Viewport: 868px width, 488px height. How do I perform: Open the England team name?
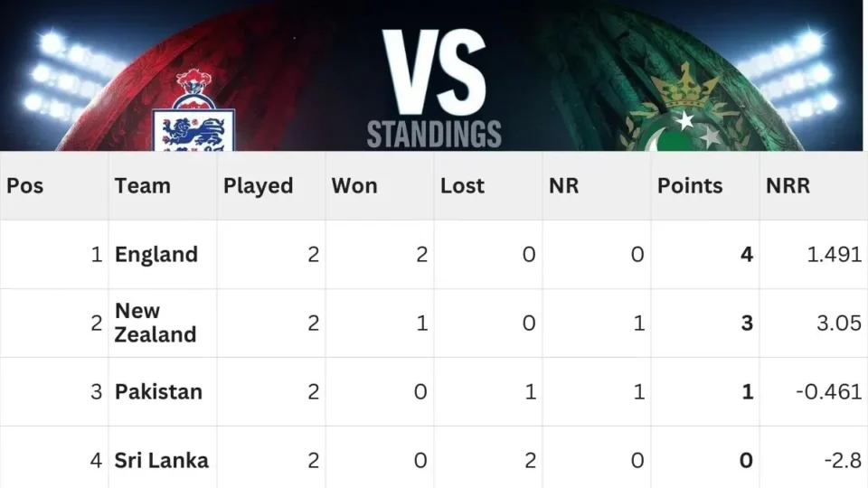(156, 255)
